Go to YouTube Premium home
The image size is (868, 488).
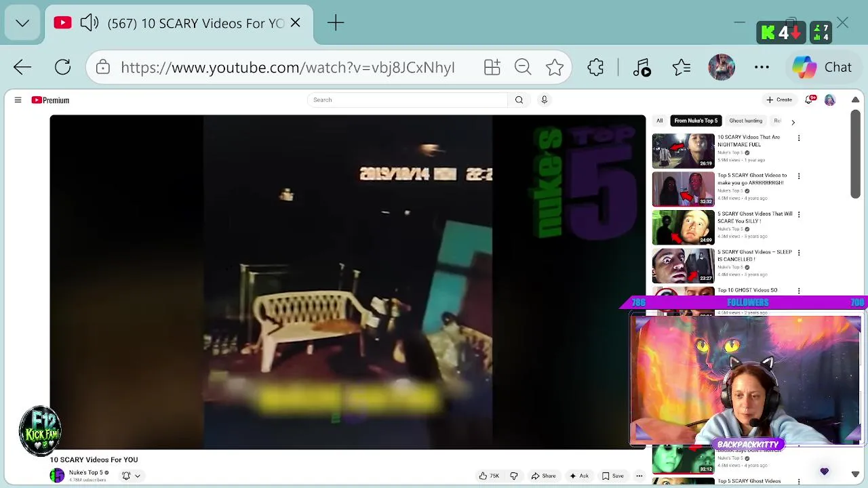(50, 100)
